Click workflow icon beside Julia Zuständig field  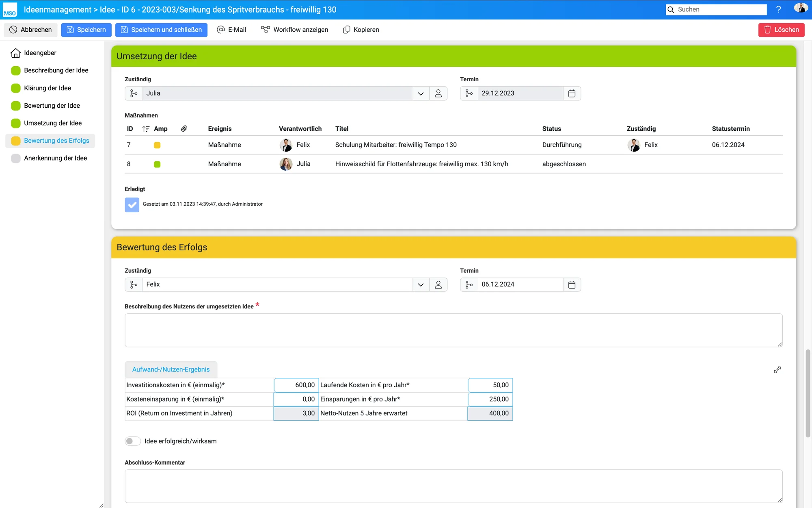[x=134, y=93]
